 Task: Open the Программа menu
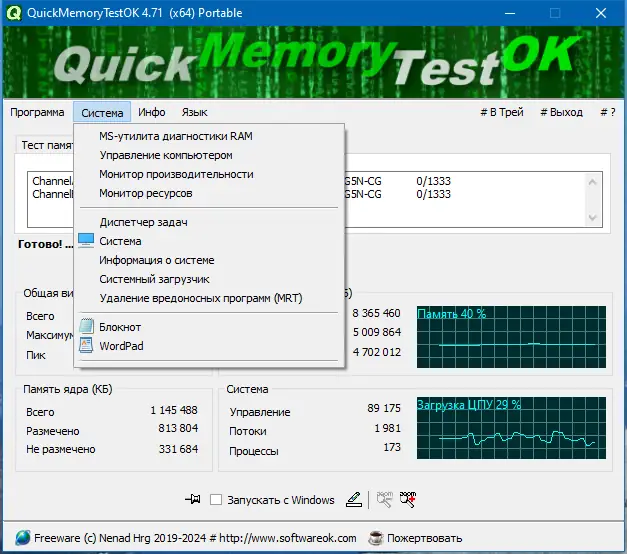[37, 112]
